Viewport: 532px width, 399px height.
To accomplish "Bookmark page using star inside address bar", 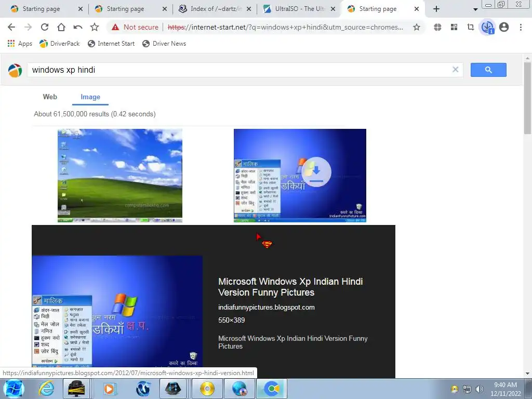I will pos(416,27).
